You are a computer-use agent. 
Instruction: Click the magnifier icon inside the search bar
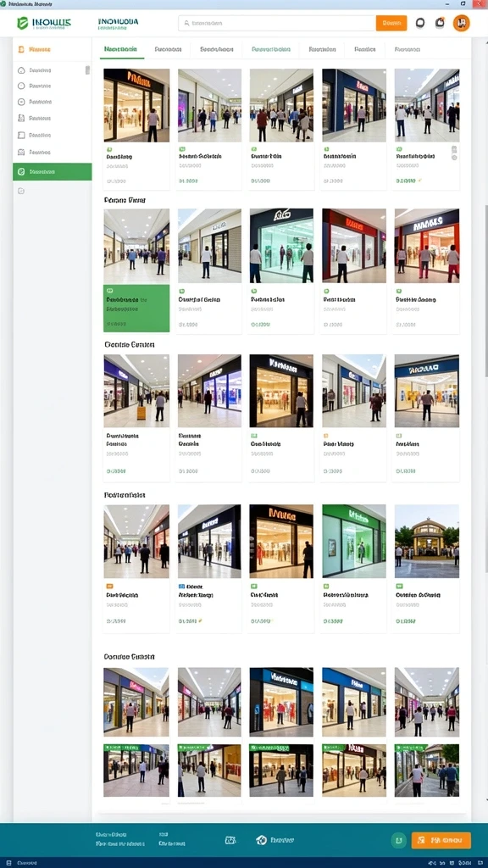pos(186,23)
